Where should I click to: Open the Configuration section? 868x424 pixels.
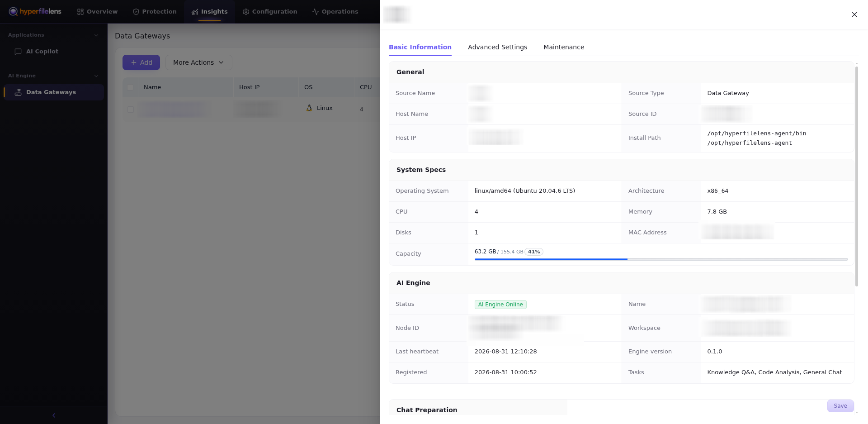270,12
